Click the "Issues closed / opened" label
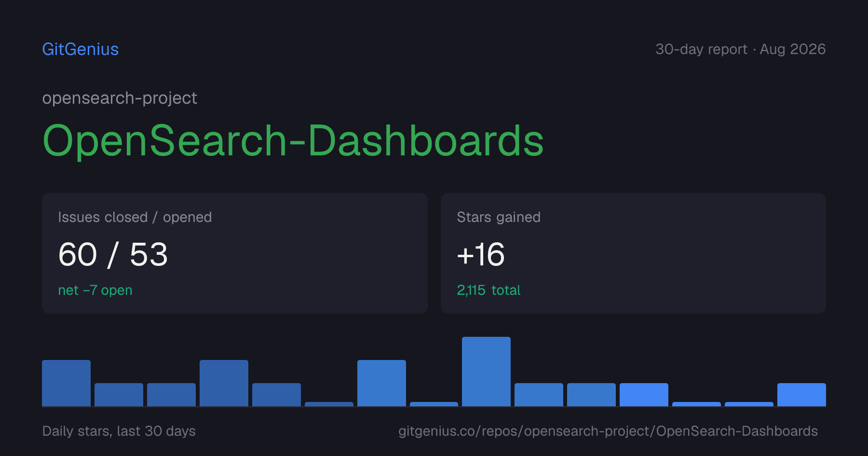 [135, 217]
